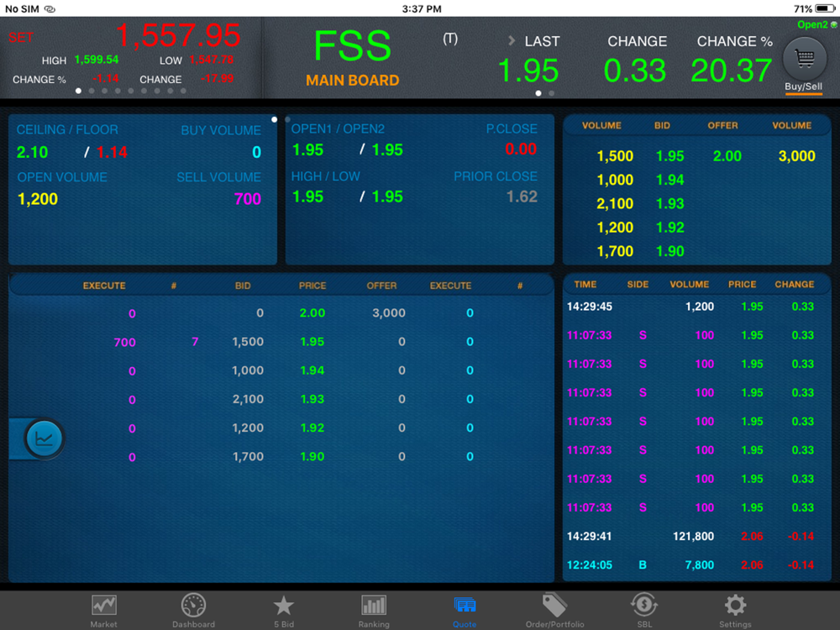This screenshot has height=630, width=840.
Task: Tap the open volume value 1,200
Action: [x=38, y=199]
